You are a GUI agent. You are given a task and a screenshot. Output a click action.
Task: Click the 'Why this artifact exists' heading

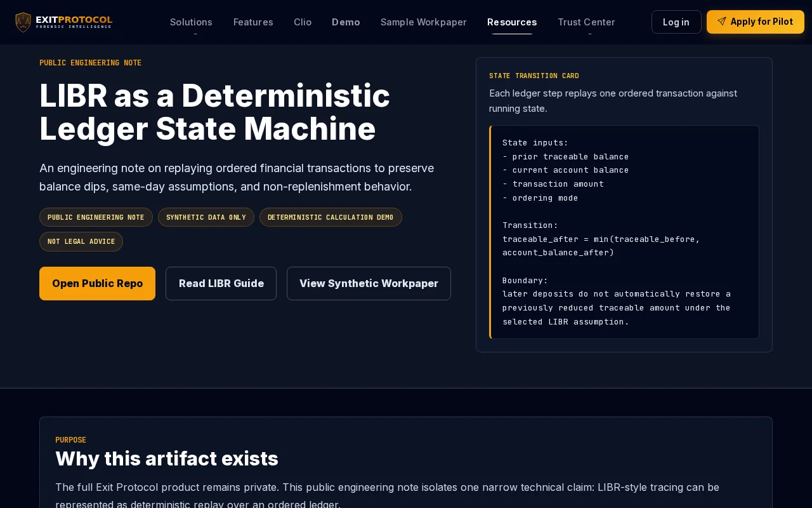tap(167, 458)
